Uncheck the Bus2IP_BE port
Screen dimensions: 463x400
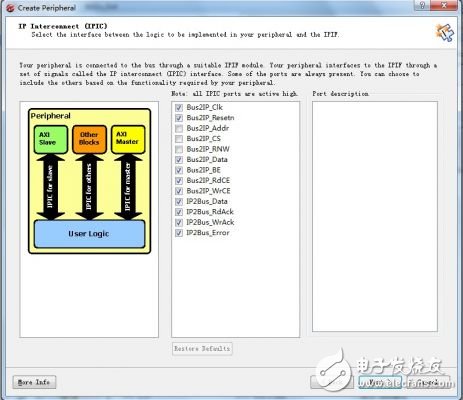[179, 170]
